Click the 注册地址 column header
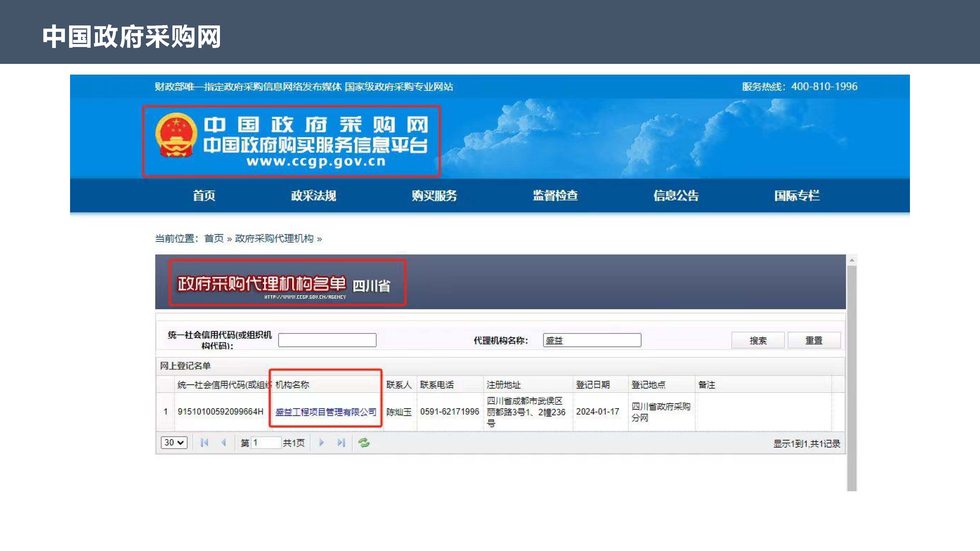Screen dimensions: 980x551 (528, 385)
